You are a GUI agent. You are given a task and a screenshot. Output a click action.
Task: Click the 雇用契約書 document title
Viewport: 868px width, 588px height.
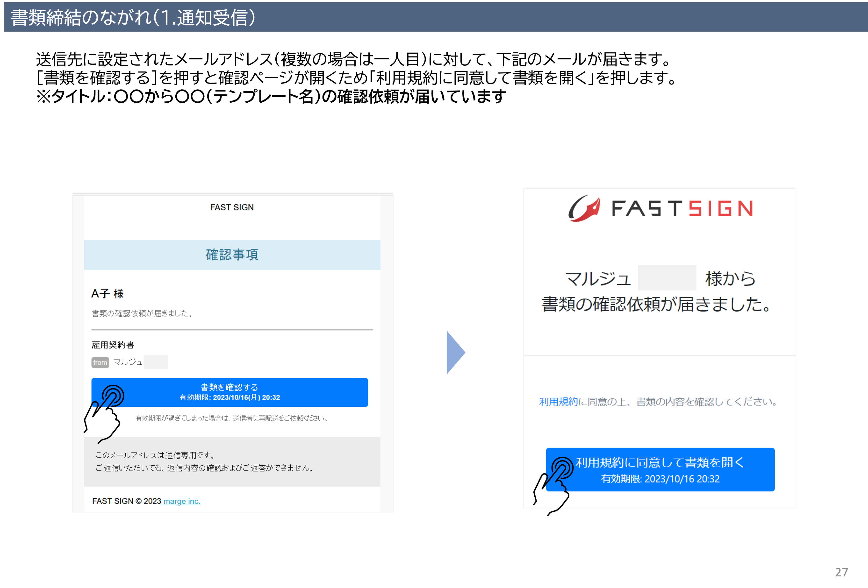(x=113, y=345)
